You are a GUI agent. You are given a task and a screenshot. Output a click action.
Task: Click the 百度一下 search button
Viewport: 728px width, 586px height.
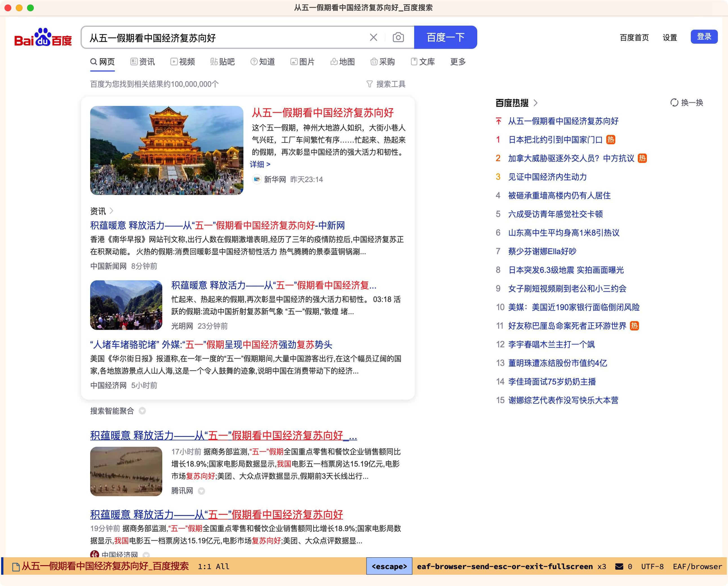click(445, 37)
